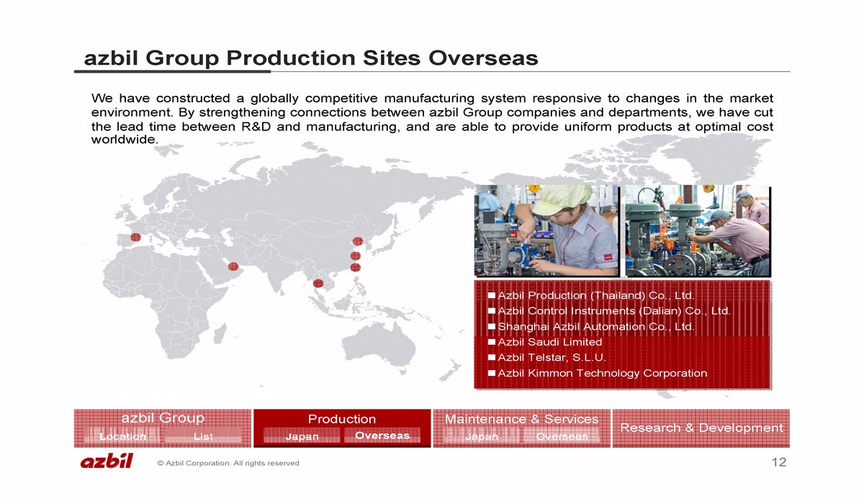
Task: Switch to Japan under Production
Action: tap(302, 436)
